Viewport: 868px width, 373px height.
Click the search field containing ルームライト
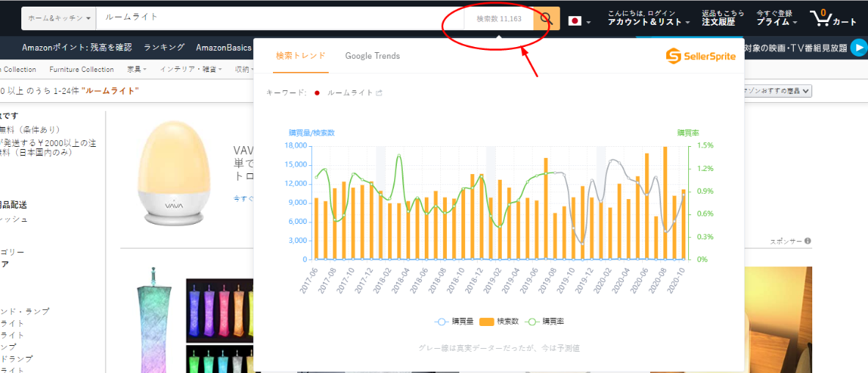(x=279, y=18)
